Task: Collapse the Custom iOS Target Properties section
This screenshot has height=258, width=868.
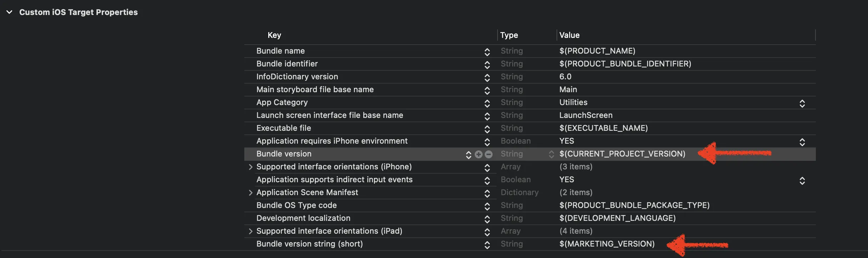Action: tap(10, 12)
